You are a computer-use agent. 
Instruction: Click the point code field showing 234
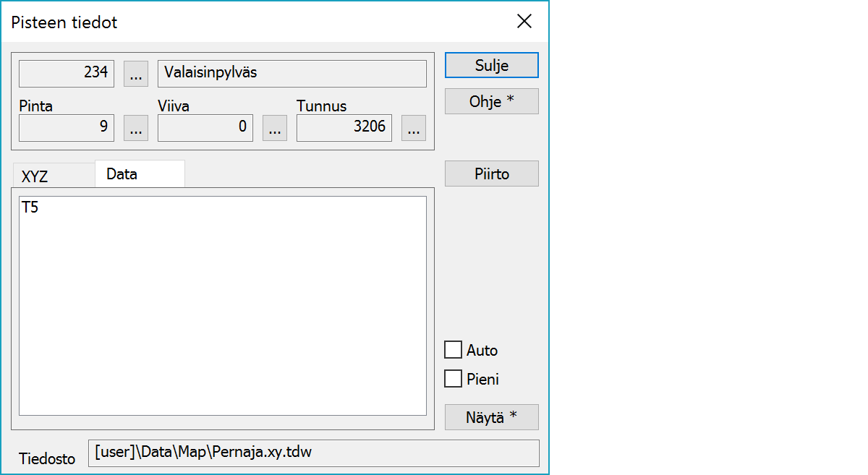tap(67, 73)
